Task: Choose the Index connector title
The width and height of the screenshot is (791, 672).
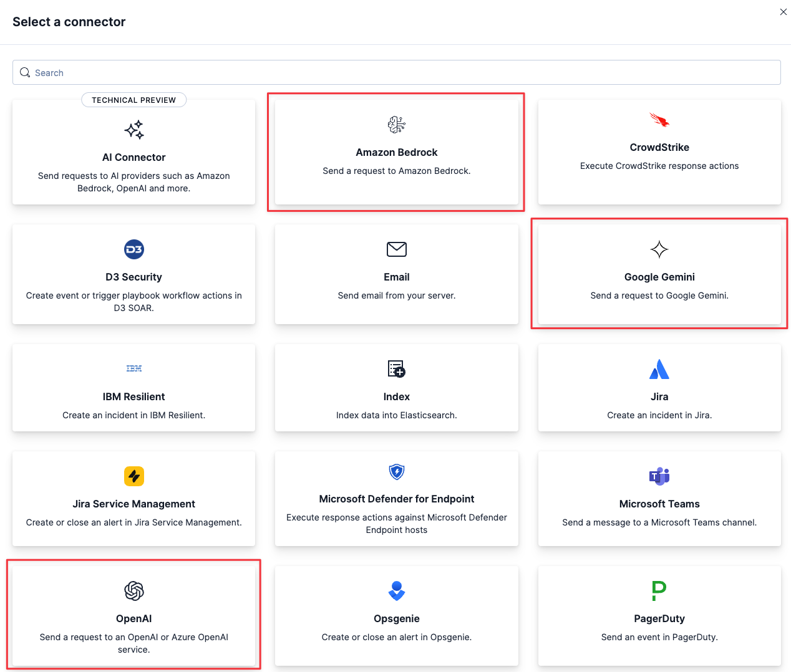Action: pos(397,396)
